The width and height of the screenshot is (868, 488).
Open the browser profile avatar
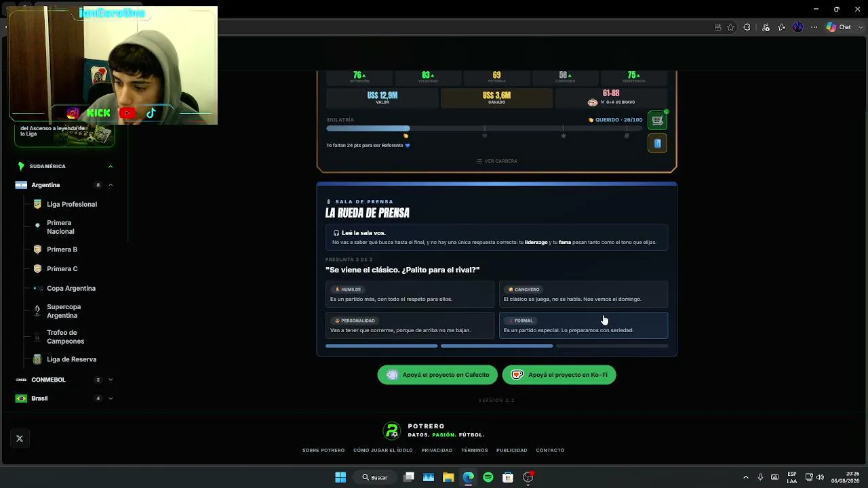coord(798,27)
